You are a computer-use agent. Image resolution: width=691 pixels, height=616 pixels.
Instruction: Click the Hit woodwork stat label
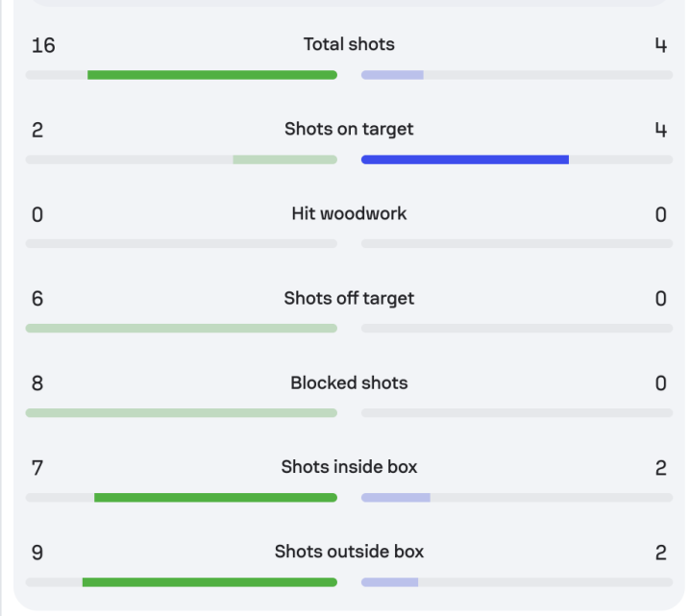pyautogui.click(x=349, y=213)
